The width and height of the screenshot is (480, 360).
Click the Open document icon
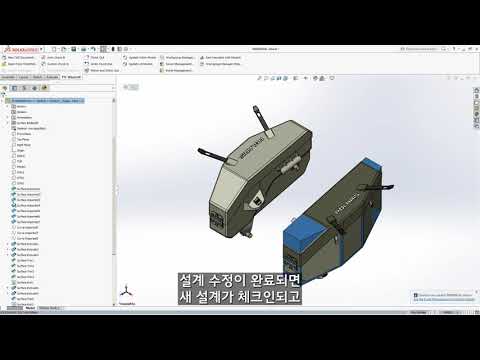[x=63, y=49]
